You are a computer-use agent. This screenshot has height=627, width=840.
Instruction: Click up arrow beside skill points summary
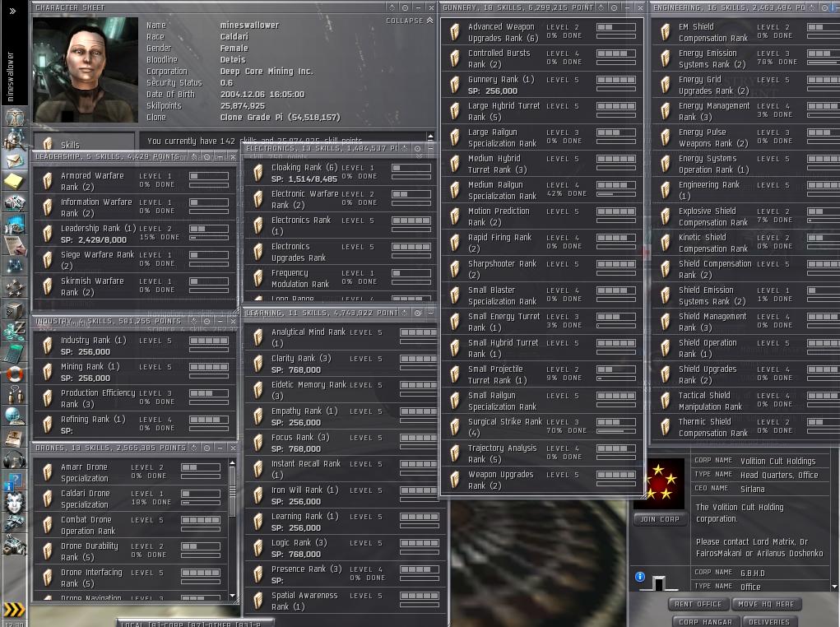(430, 137)
